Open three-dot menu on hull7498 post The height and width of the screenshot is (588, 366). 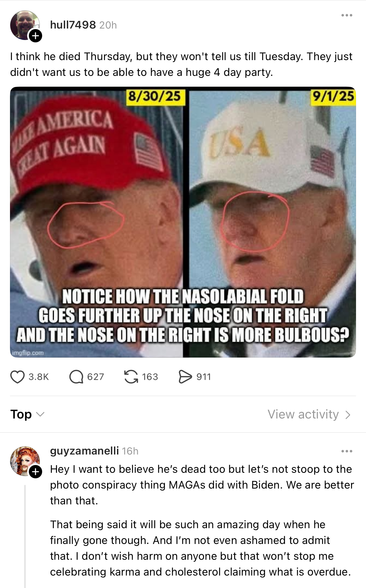(x=347, y=15)
